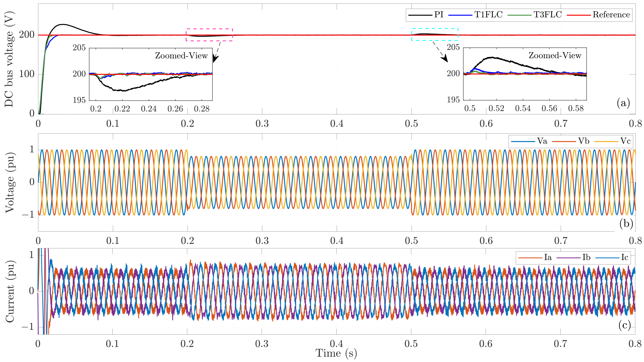Click the 0.56 tick of right inset
This screenshot has height=362, width=644.
pyautogui.click(x=549, y=108)
